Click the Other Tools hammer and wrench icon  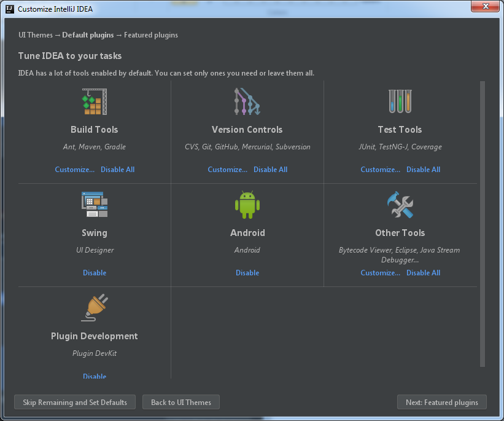pyautogui.click(x=400, y=205)
